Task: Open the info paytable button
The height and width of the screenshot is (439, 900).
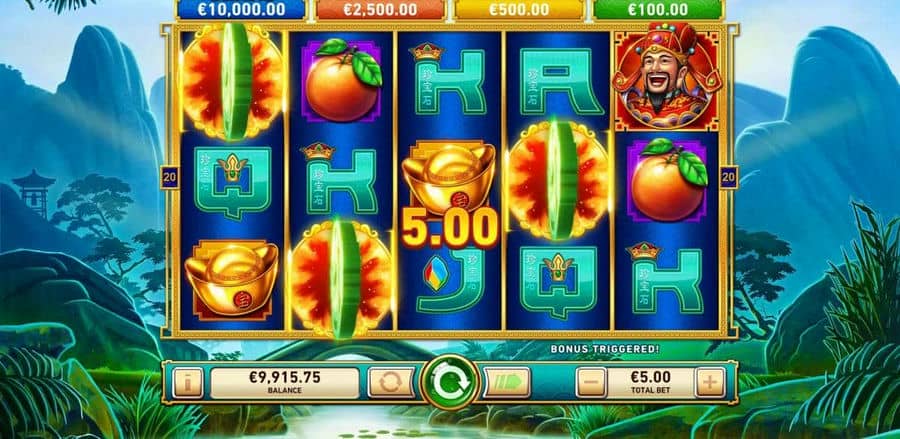Action: (x=188, y=382)
